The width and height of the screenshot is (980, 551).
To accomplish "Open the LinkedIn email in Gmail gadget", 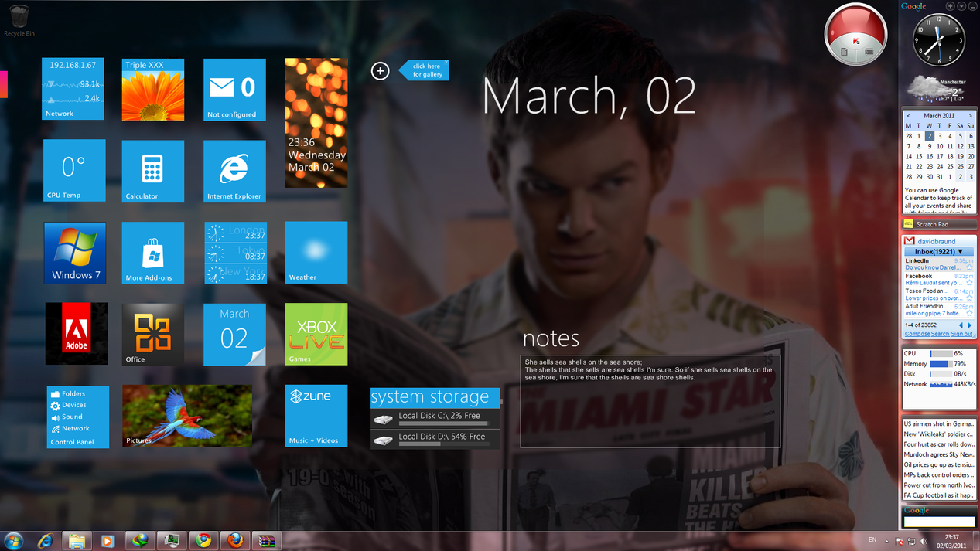I will pyautogui.click(x=939, y=264).
